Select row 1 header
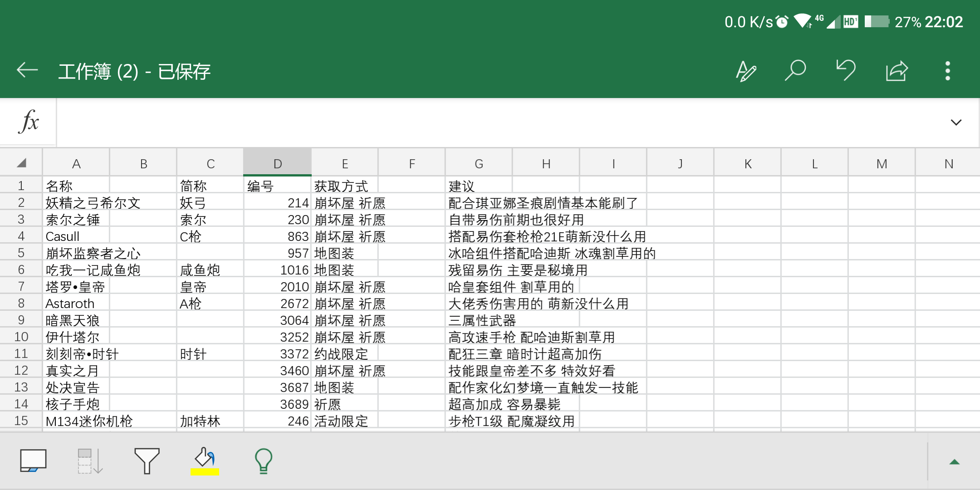 [x=21, y=186]
